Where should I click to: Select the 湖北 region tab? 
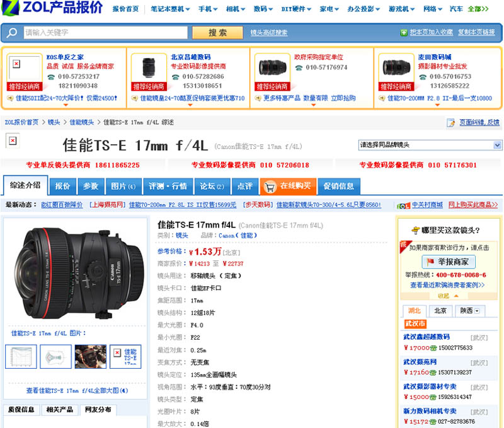coord(415,311)
